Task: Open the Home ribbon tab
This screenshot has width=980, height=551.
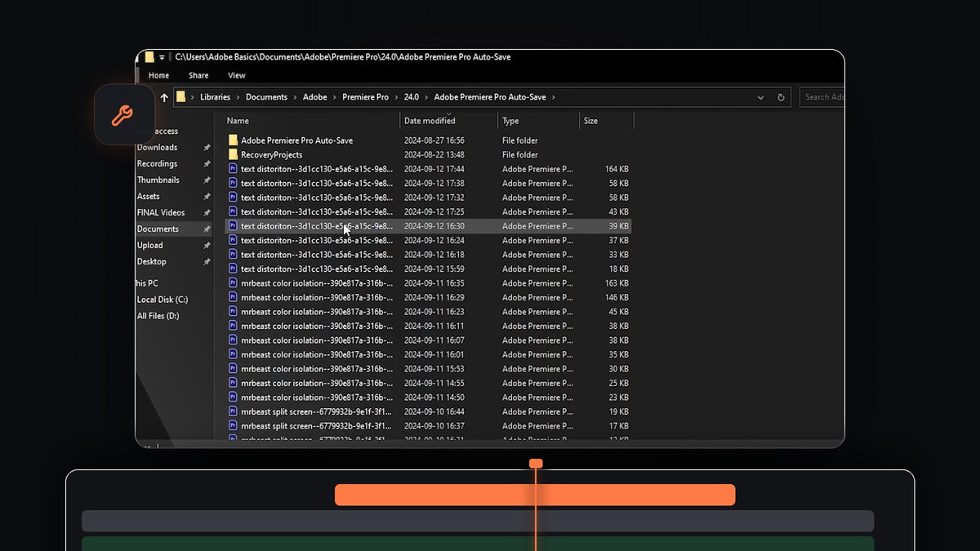Action: click(x=158, y=76)
